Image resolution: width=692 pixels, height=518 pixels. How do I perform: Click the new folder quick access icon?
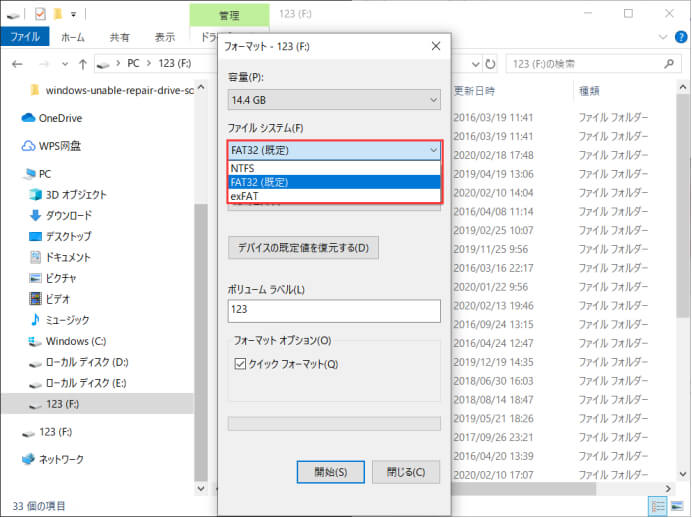point(57,14)
